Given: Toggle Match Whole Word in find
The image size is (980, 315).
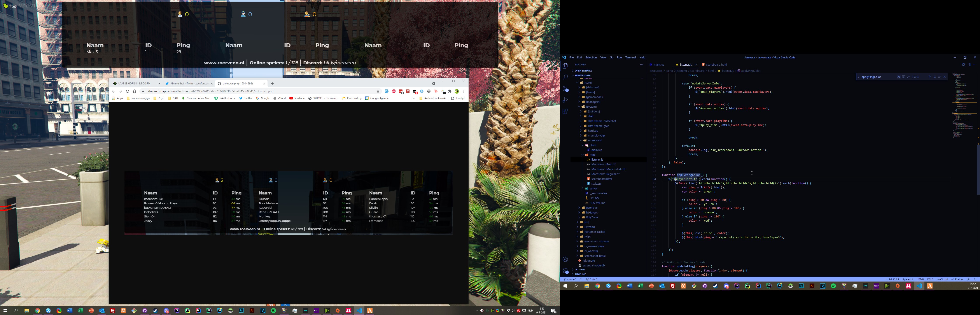Looking at the screenshot, I should pyautogui.click(x=903, y=77).
